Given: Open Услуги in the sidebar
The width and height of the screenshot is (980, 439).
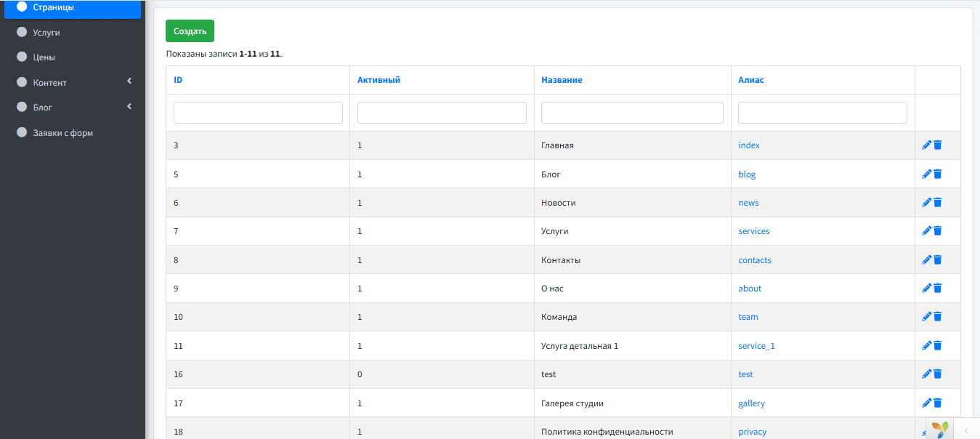Looking at the screenshot, I should tap(46, 33).
